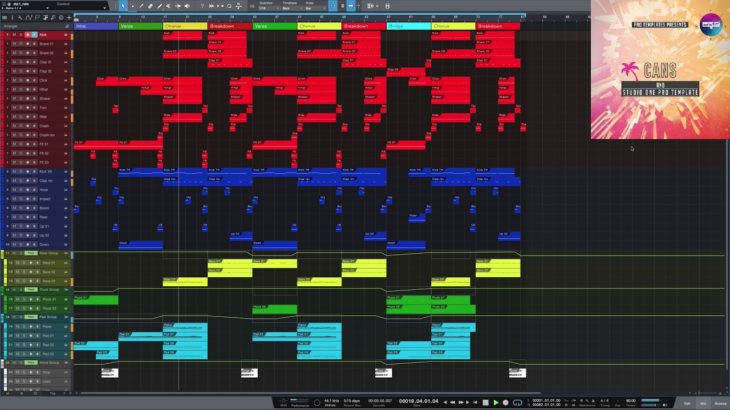The height and width of the screenshot is (410, 730).
Task: Mute the Hihat track in red group
Action: [x=14, y=89]
